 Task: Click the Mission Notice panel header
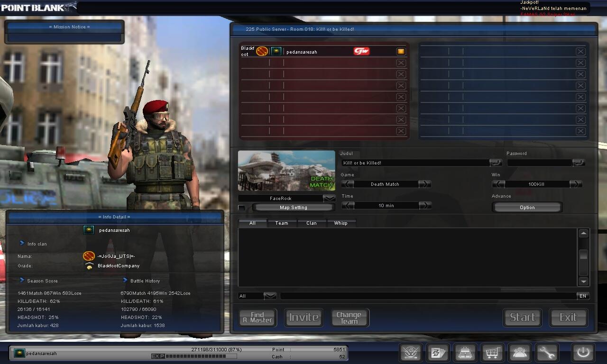[64, 27]
